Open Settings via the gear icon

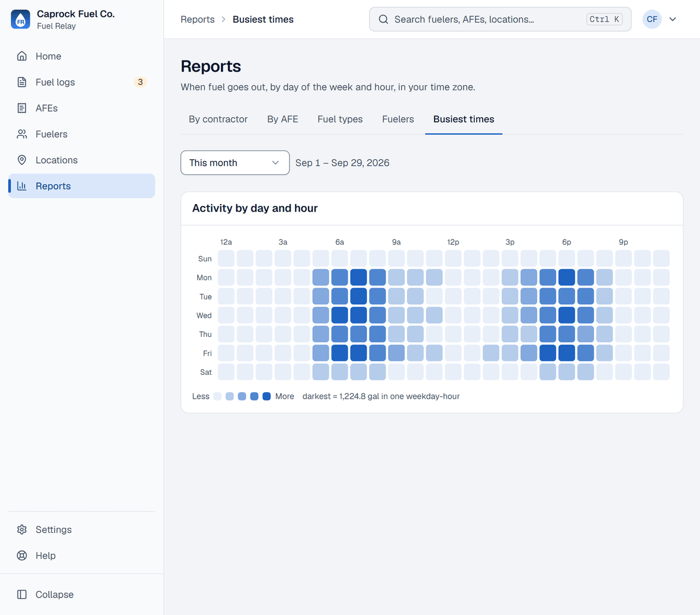click(22, 529)
